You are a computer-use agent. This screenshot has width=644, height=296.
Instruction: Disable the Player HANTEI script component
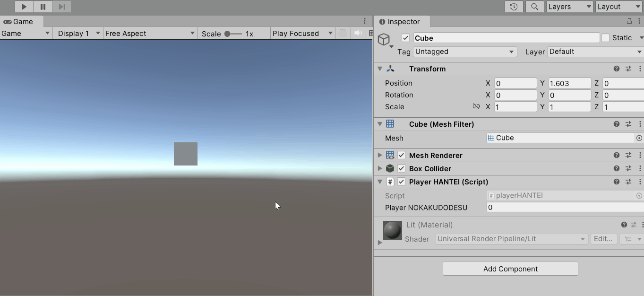coord(401,182)
